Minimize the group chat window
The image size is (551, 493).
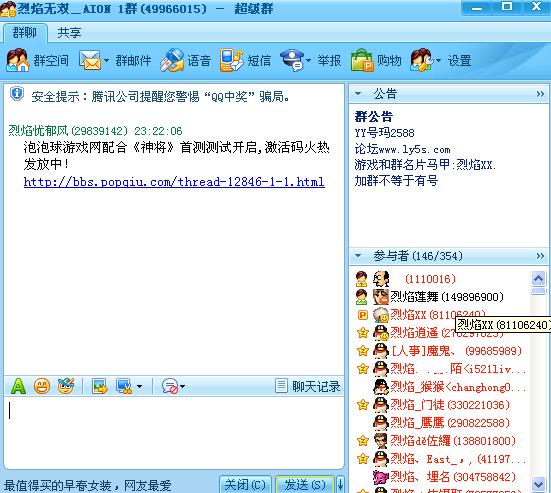[x=477, y=7]
